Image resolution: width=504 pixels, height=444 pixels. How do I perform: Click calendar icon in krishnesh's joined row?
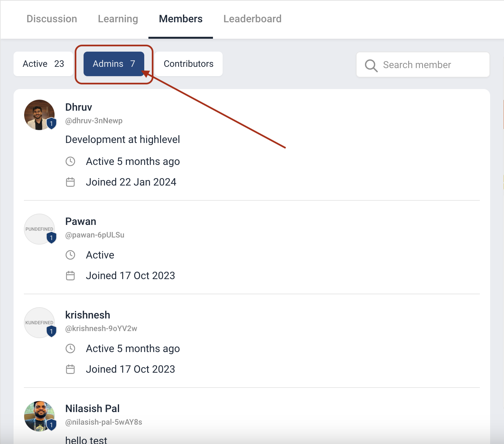point(70,369)
